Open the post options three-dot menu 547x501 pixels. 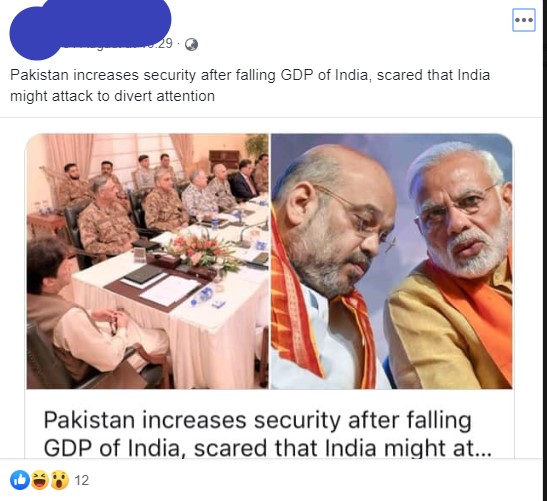click(x=524, y=20)
